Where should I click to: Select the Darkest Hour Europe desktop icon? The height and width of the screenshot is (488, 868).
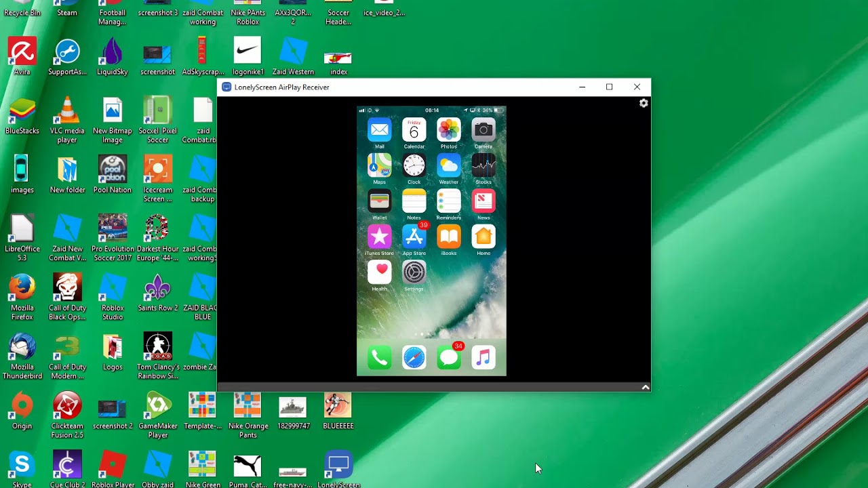157,239
